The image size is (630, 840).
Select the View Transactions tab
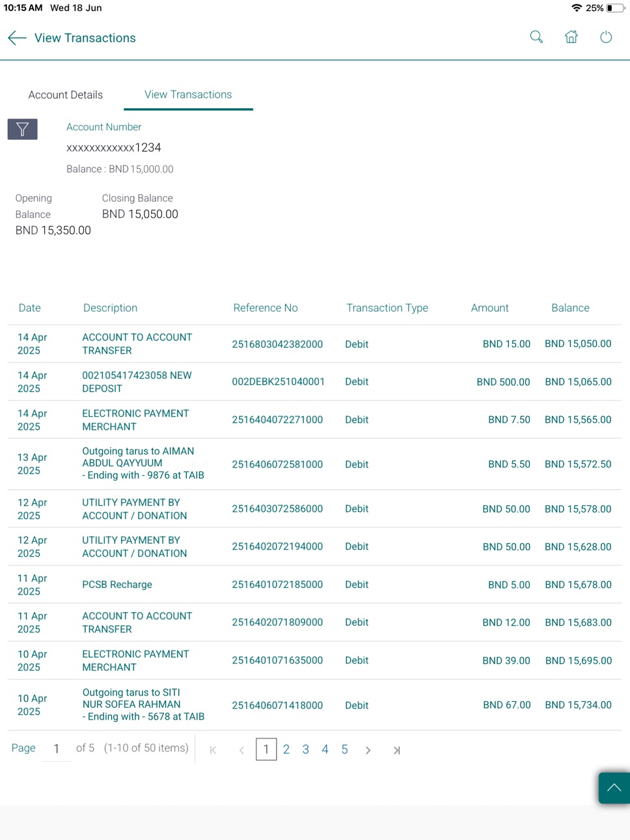[x=188, y=94]
